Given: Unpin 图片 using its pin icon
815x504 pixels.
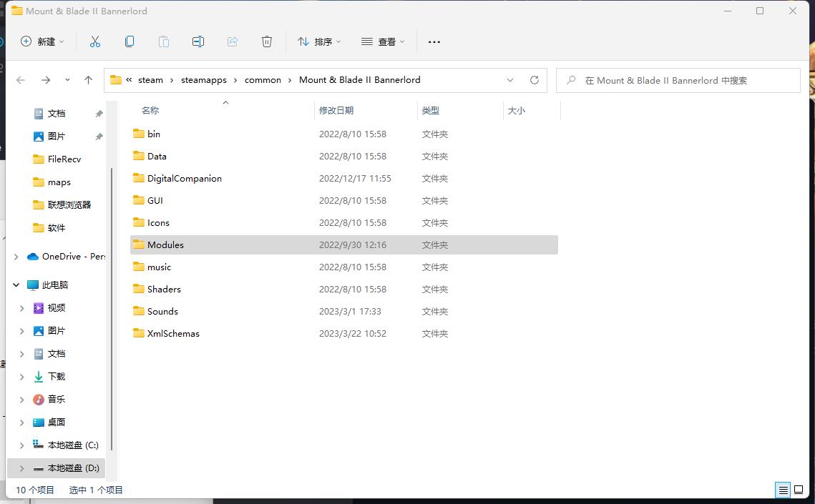Looking at the screenshot, I should [x=99, y=137].
